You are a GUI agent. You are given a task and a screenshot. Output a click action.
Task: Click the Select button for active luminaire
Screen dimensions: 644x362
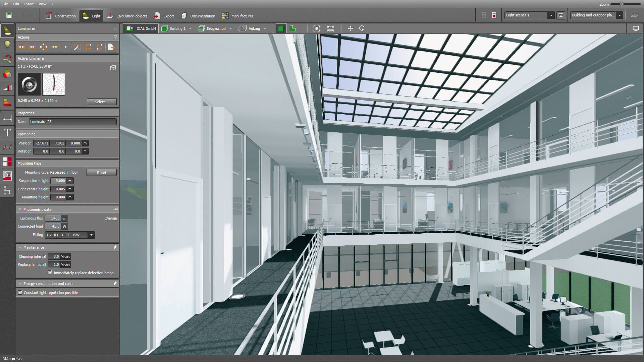100,102
